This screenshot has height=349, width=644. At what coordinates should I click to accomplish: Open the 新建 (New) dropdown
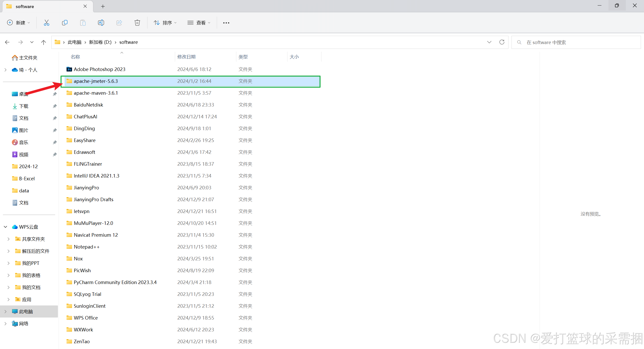pyautogui.click(x=19, y=23)
